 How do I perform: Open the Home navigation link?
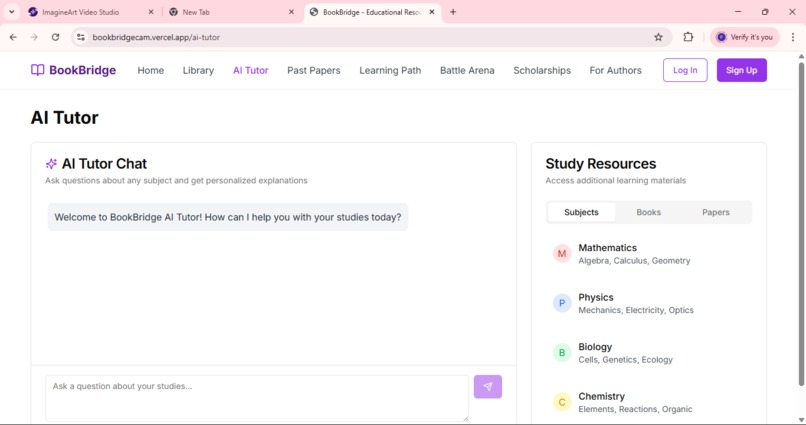pyautogui.click(x=151, y=70)
